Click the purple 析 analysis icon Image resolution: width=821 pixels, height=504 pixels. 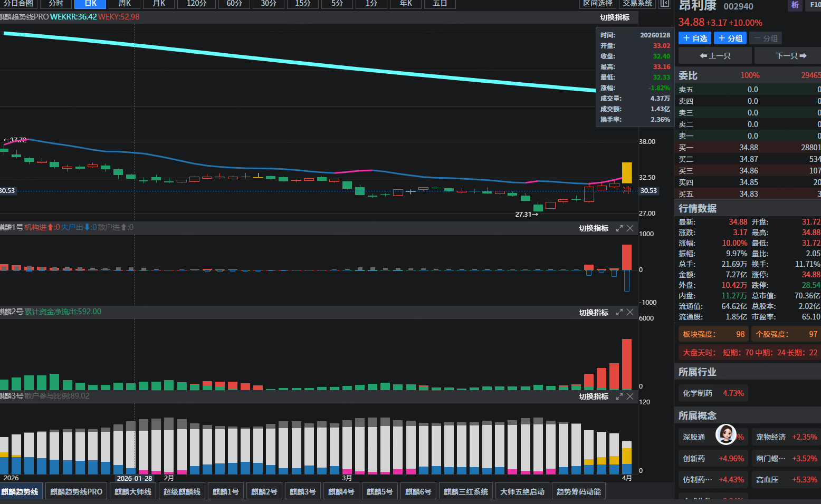(795, 5)
